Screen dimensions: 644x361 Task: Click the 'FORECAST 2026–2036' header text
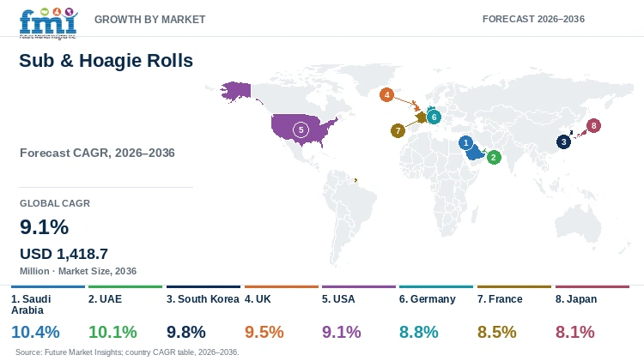[x=533, y=19]
